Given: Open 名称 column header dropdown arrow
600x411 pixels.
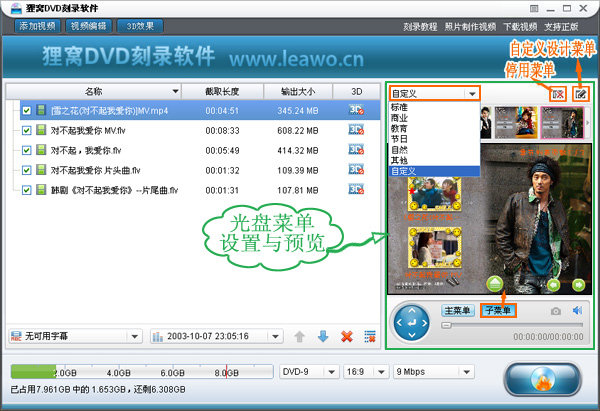Looking at the screenshot, I should [175, 91].
